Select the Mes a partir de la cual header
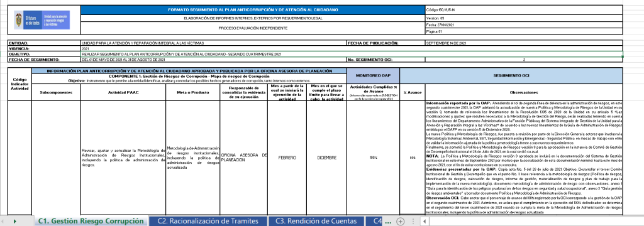 pos(287,92)
